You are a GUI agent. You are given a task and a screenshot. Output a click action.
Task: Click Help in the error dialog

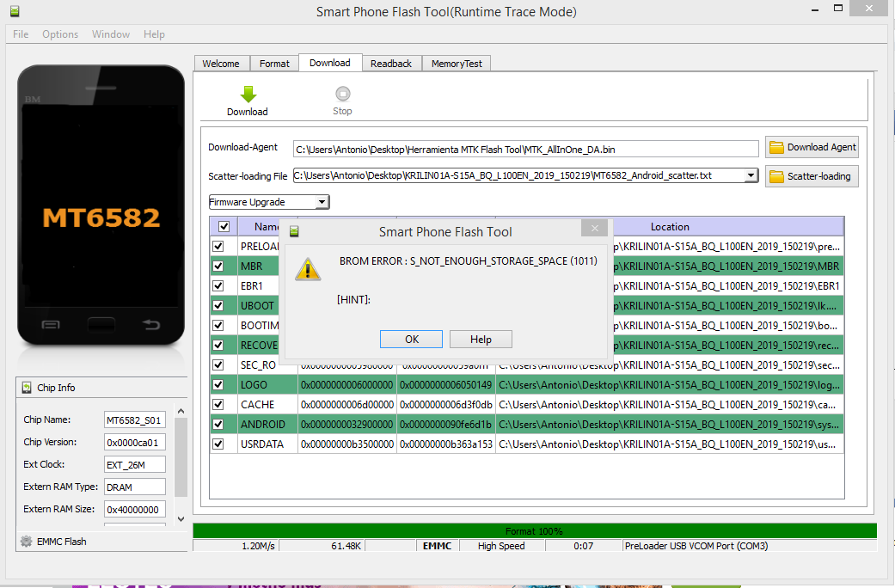pyautogui.click(x=481, y=339)
